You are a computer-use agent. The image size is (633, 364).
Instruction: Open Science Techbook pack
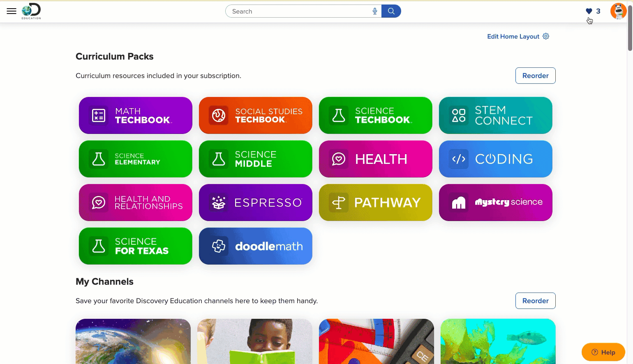click(376, 115)
